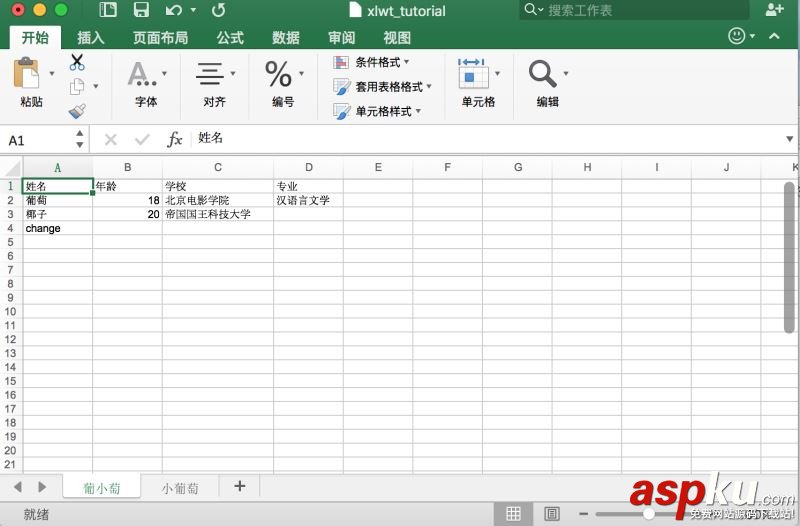The image size is (800, 526).
Task: Switch to the 小葡萄 sheet tab
Action: pyautogui.click(x=180, y=488)
